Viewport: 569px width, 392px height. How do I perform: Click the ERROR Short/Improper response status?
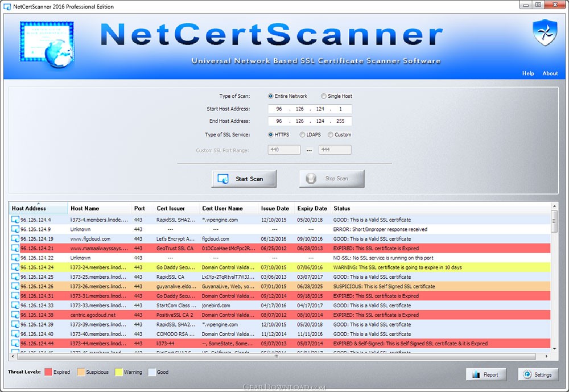[380, 229]
